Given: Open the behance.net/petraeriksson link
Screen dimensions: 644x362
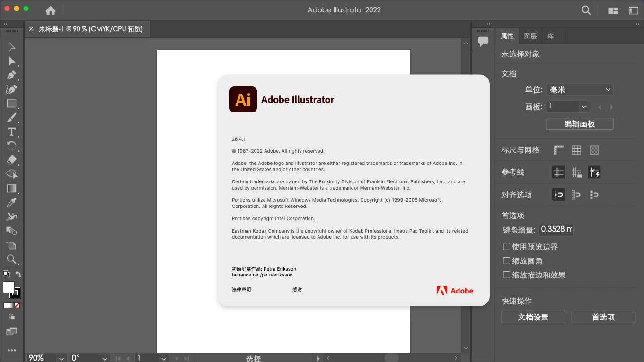Looking at the screenshot, I should point(262,275).
